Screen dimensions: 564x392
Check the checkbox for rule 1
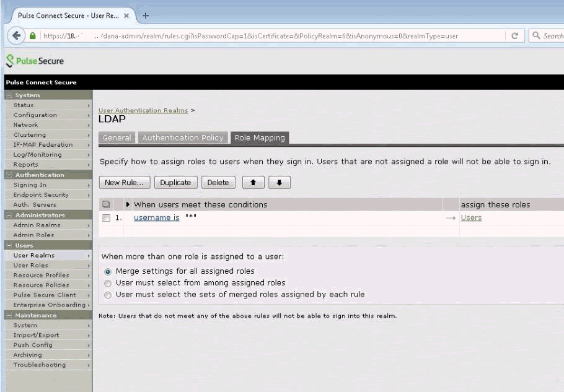tap(106, 218)
